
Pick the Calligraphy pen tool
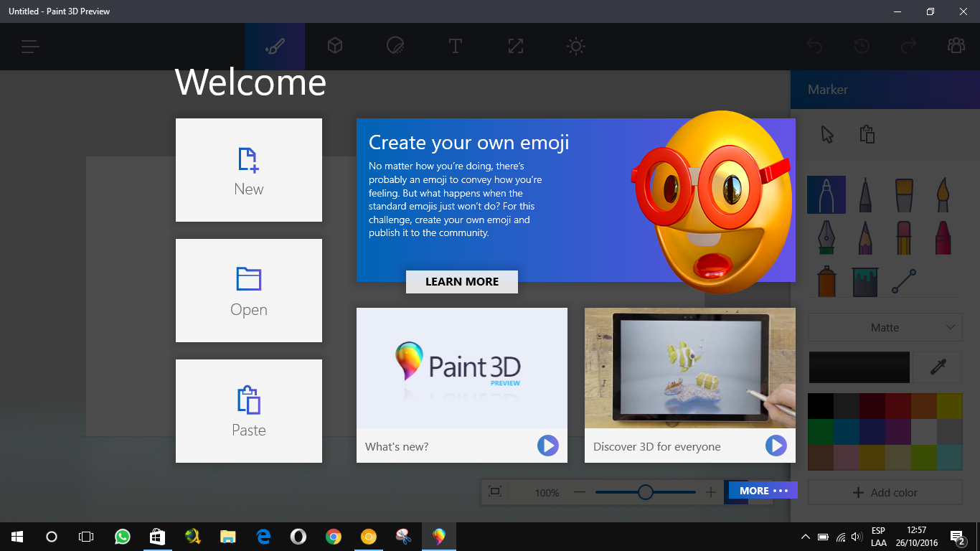point(826,237)
